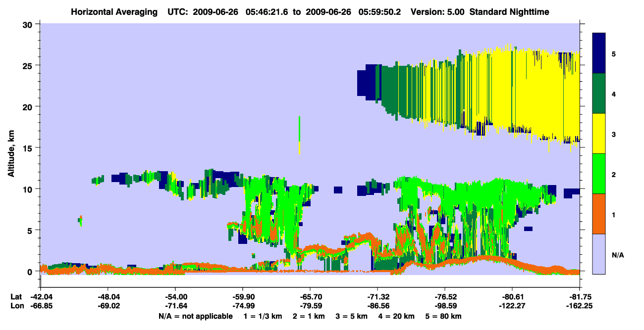This screenshot has width=644, height=330.
Task: Click the dark green 4 colorbar segment
Action: [599, 94]
